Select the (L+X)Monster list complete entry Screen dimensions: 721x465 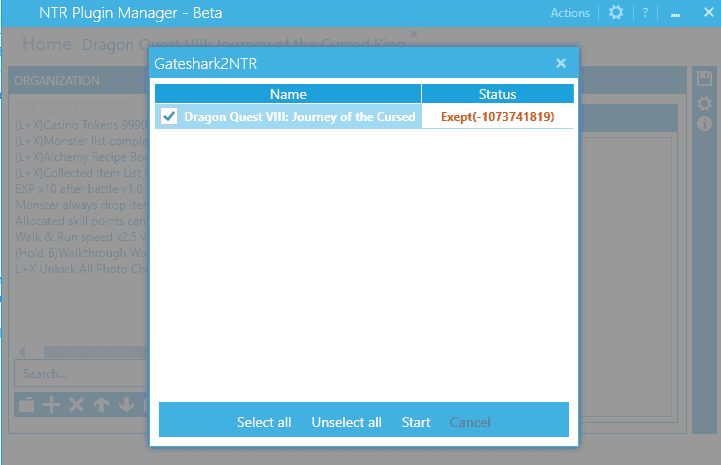click(81, 141)
